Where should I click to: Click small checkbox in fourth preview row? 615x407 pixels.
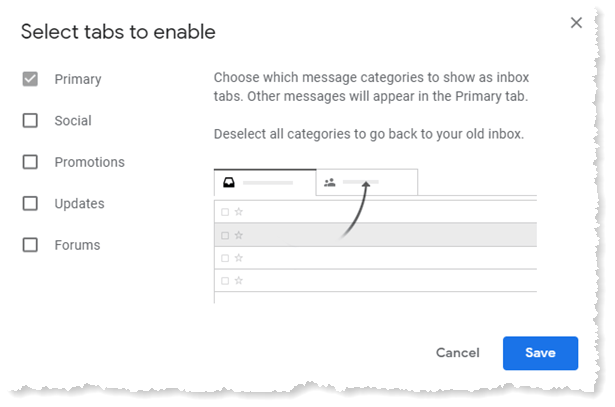(225, 281)
